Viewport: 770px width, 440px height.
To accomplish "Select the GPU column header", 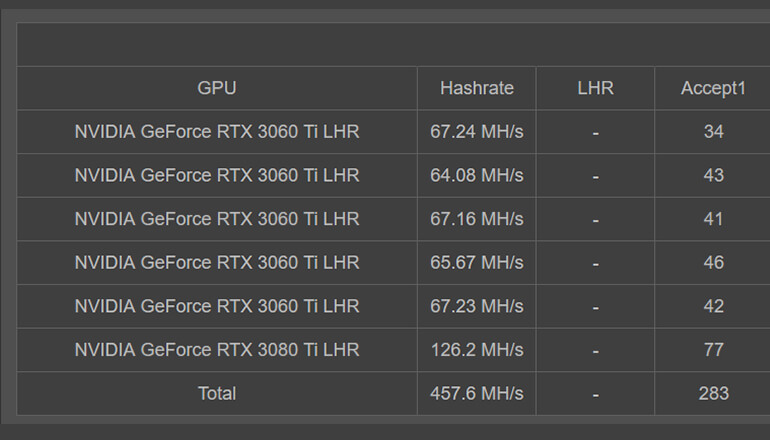I will click(x=217, y=88).
